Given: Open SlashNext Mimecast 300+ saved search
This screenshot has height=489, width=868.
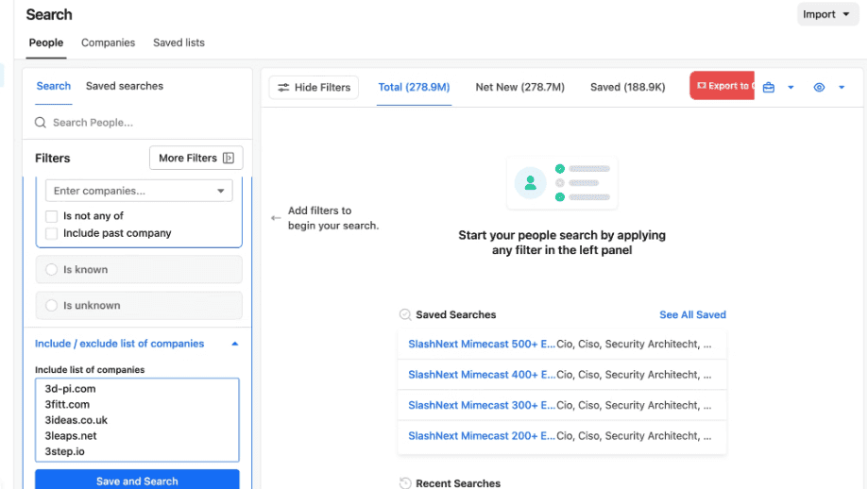Looking at the screenshot, I should pos(562,406).
